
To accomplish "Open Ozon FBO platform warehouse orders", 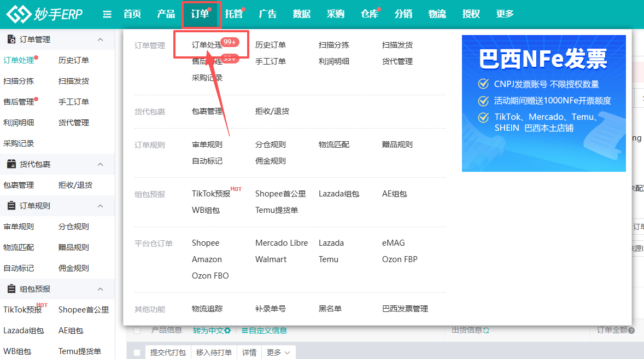I will [210, 276].
